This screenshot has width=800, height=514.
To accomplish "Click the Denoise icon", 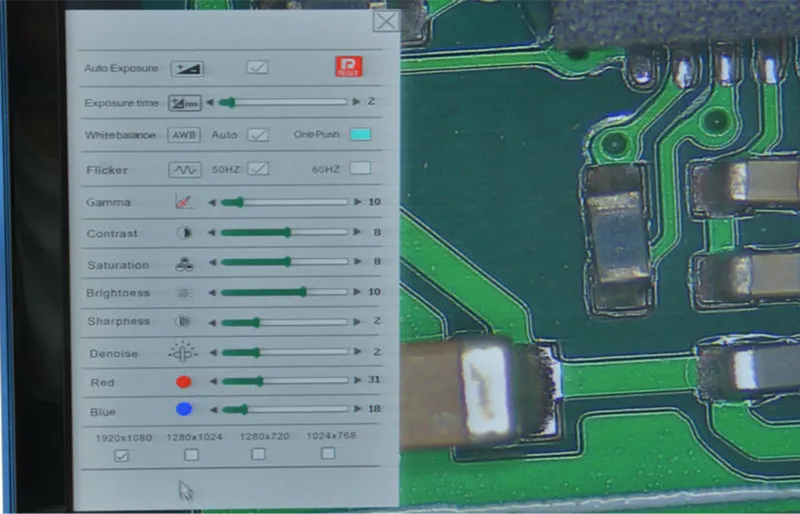I will pos(183,352).
